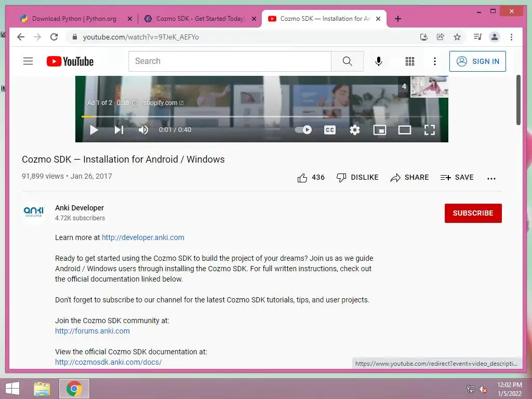
Task: Open a new browser tab
Action: (398, 19)
